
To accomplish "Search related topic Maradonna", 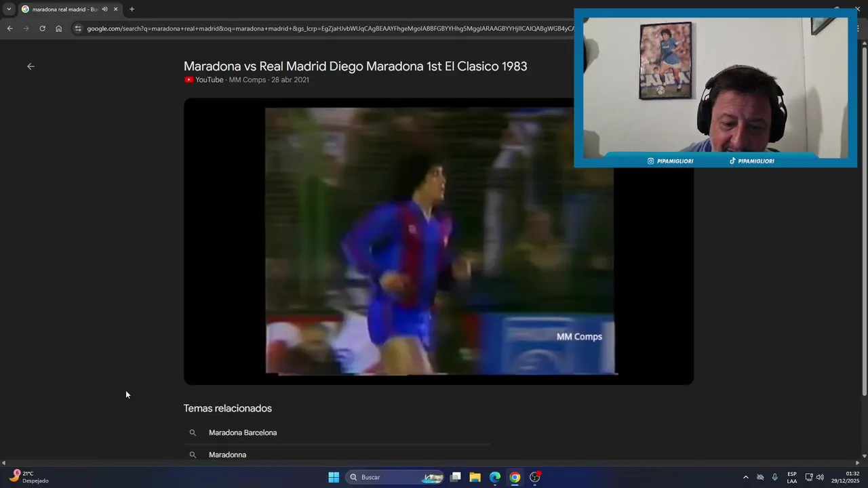I will [227, 455].
